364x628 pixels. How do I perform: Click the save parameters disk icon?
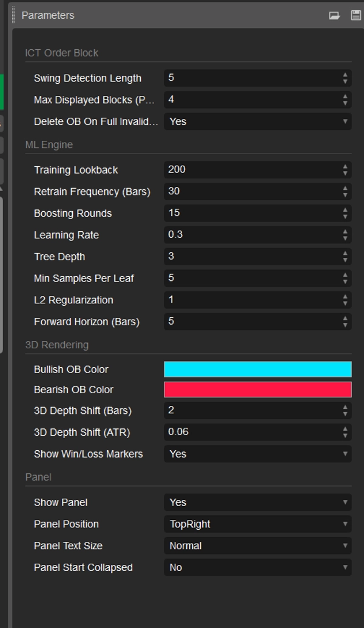(x=356, y=15)
